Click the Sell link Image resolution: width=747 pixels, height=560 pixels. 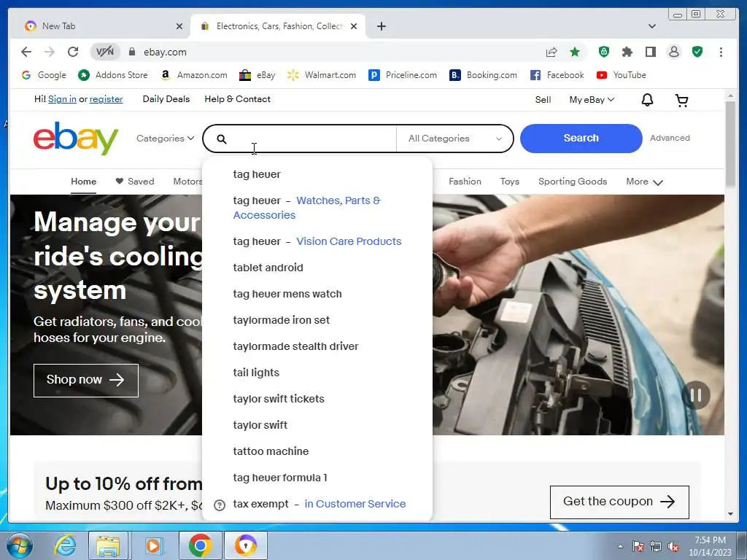click(543, 99)
